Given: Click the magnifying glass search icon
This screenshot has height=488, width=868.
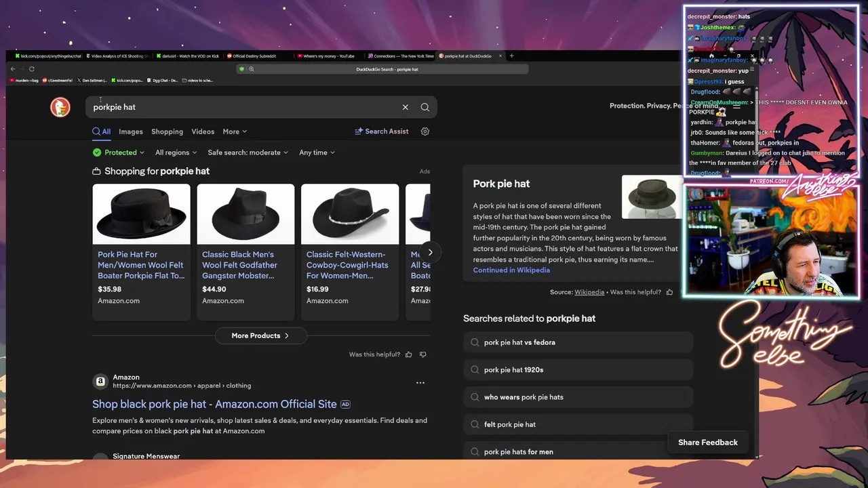Looking at the screenshot, I should tap(425, 107).
